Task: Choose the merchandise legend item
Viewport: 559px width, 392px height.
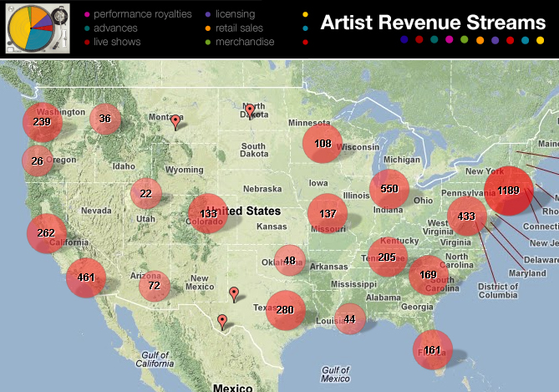Action: (240, 42)
